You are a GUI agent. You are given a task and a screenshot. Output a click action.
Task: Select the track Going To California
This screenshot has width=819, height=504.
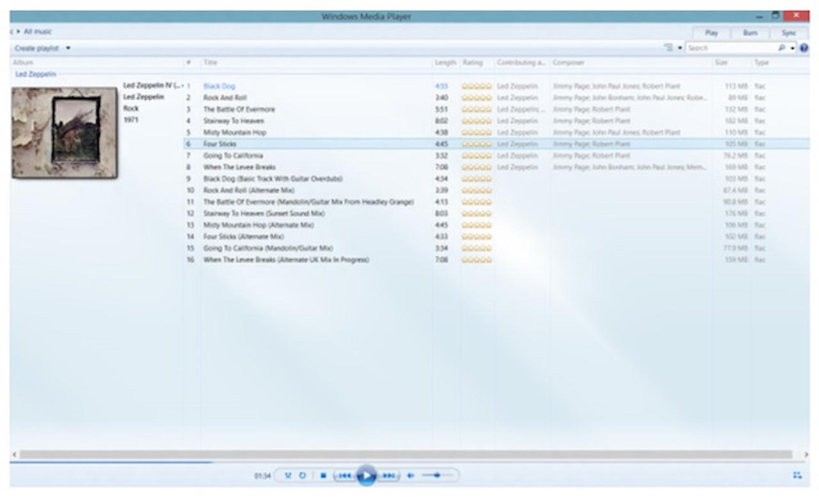point(233,155)
